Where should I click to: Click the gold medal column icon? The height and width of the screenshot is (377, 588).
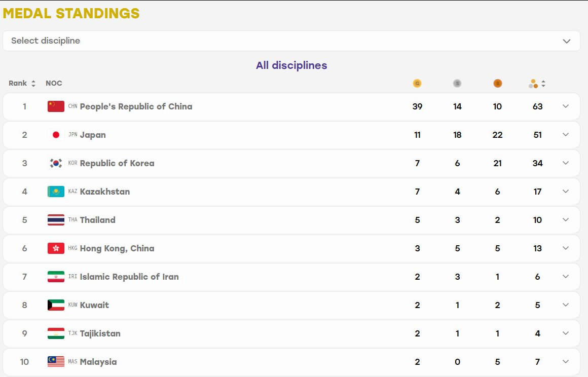coord(417,83)
